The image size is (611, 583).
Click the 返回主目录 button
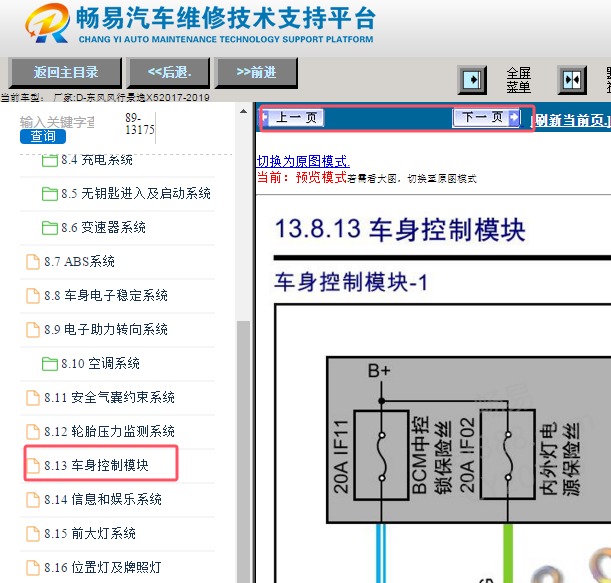pyautogui.click(x=65, y=72)
